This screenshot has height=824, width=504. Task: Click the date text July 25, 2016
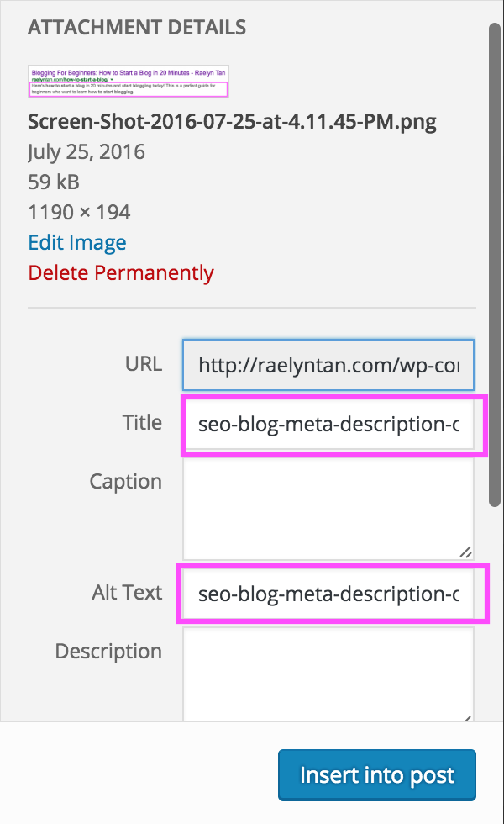pyautogui.click(x=86, y=152)
